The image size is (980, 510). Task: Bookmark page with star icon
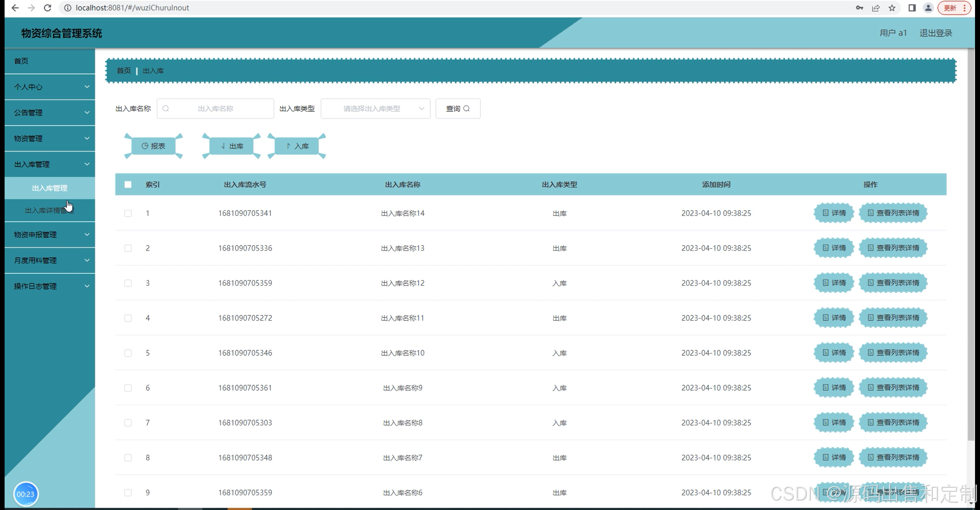point(892,8)
